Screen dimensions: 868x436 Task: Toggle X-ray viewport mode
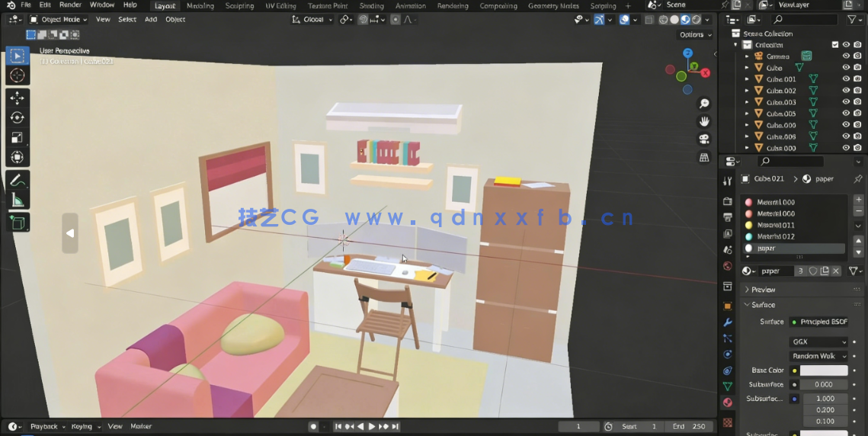pyautogui.click(x=649, y=19)
